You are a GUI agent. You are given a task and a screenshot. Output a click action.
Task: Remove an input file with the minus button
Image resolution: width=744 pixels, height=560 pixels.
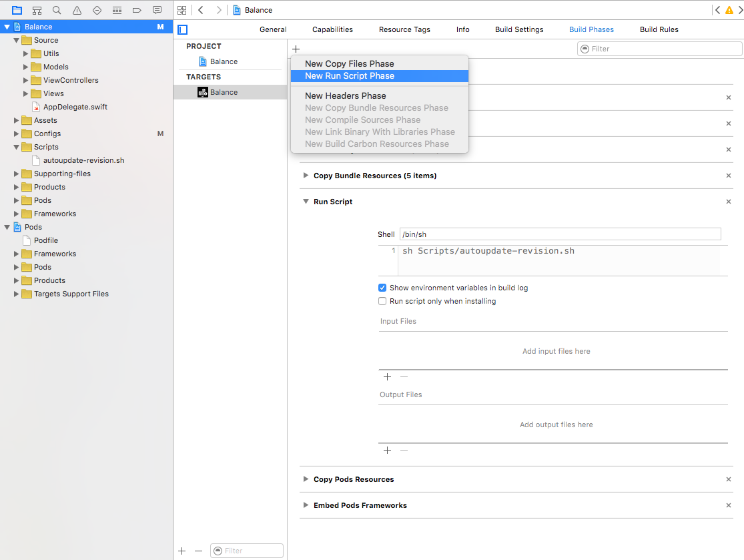click(x=404, y=377)
